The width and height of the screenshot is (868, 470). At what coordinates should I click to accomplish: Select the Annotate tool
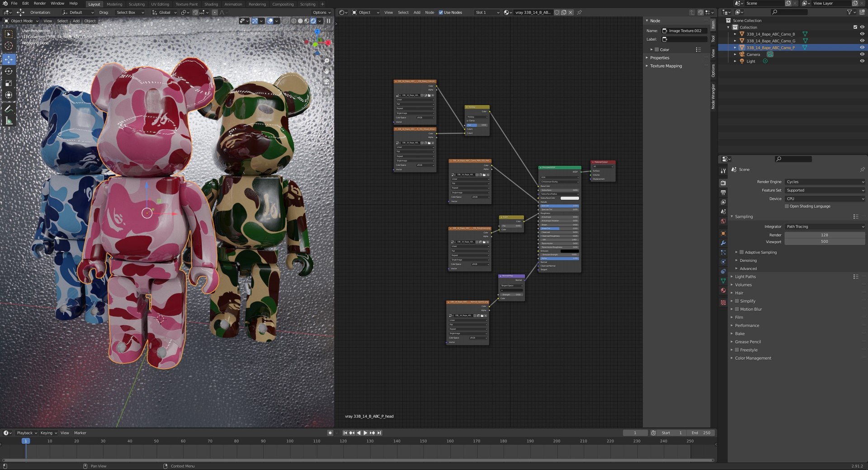pyautogui.click(x=9, y=108)
